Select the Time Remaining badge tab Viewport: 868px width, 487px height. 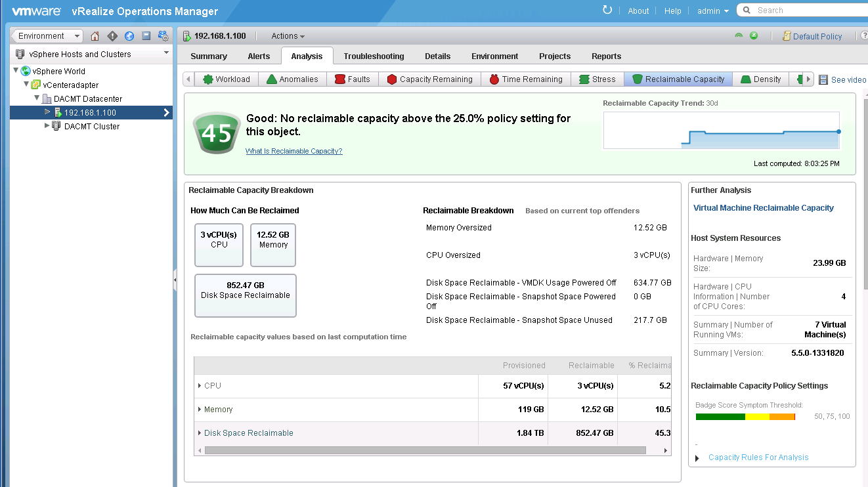click(x=525, y=79)
